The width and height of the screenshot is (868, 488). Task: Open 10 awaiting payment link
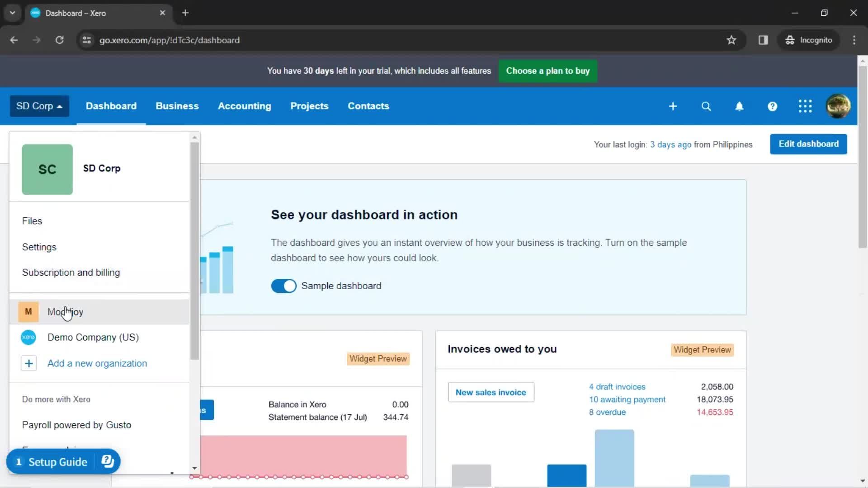(x=627, y=399)
